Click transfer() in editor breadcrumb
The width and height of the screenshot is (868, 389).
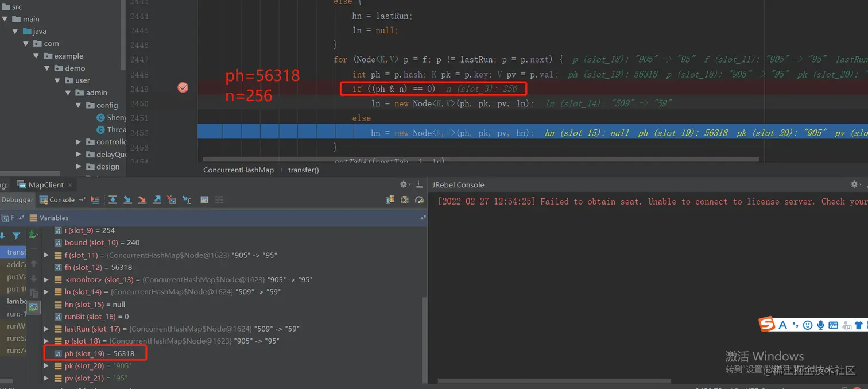coord(303,170)
